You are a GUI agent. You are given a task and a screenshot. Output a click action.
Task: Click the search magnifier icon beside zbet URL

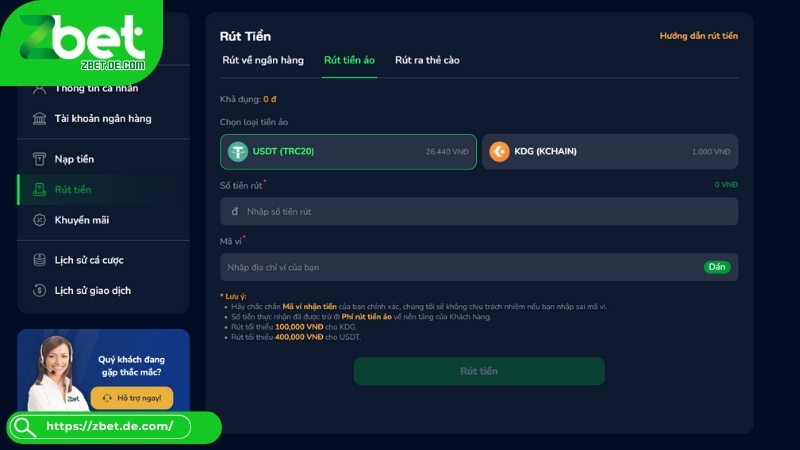coord(24,427)
